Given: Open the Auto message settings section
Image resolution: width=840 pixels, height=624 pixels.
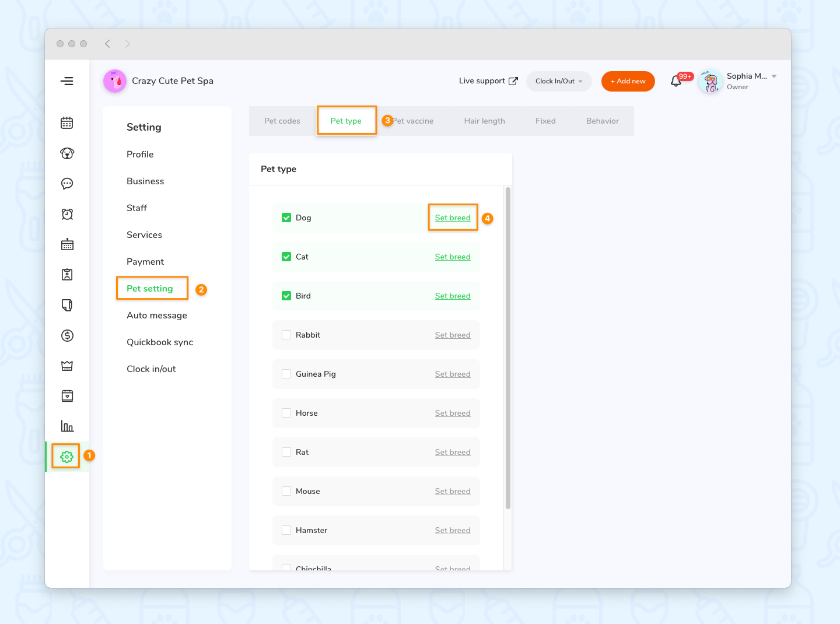Looking at the screenshot, I should click(x=157, y=315).
